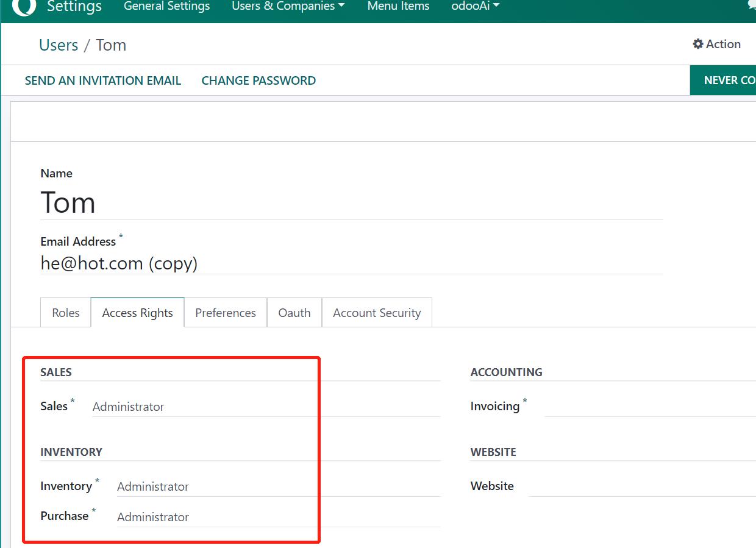
Task: Switch to the Roles tab
Action: pos(66,313)
